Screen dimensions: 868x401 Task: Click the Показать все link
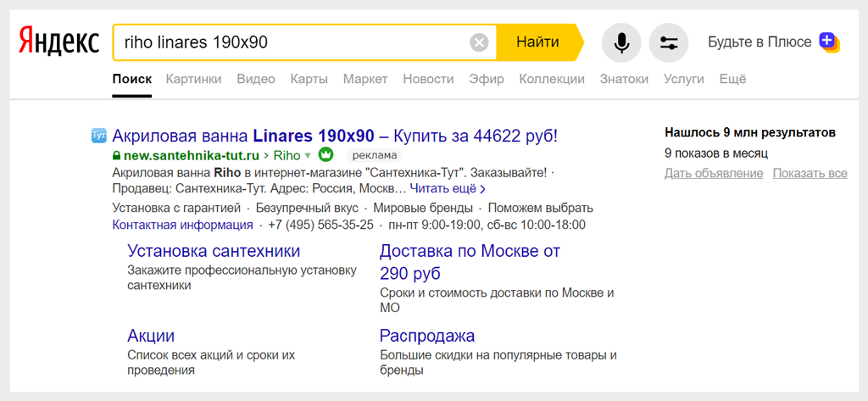click(810, 173)
